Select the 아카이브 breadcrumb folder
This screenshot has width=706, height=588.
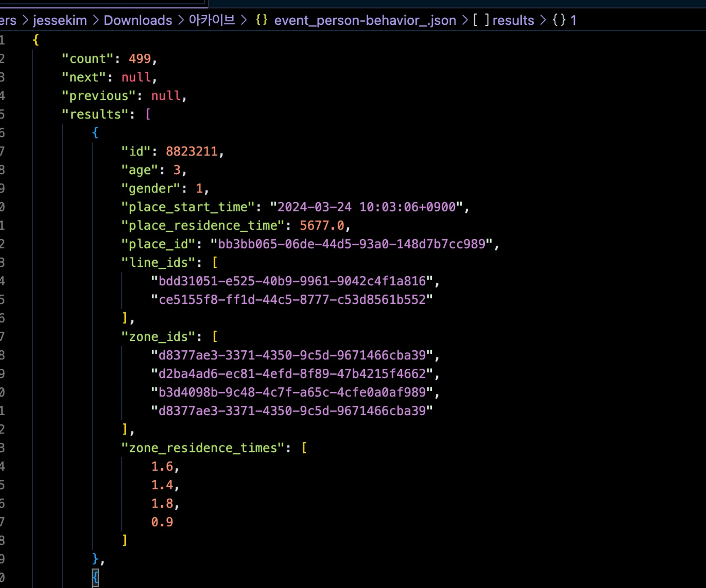(x=211, y=20)
